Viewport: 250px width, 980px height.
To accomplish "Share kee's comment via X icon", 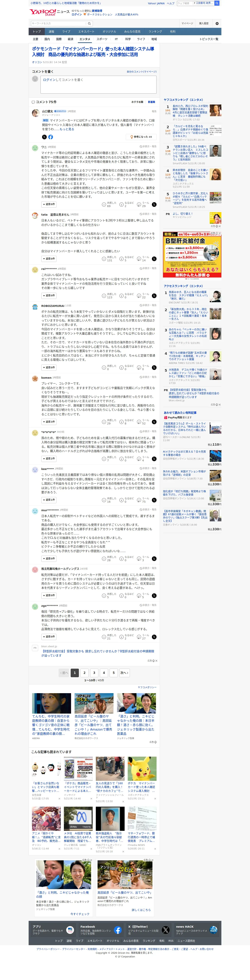I will tap(154, 500).
